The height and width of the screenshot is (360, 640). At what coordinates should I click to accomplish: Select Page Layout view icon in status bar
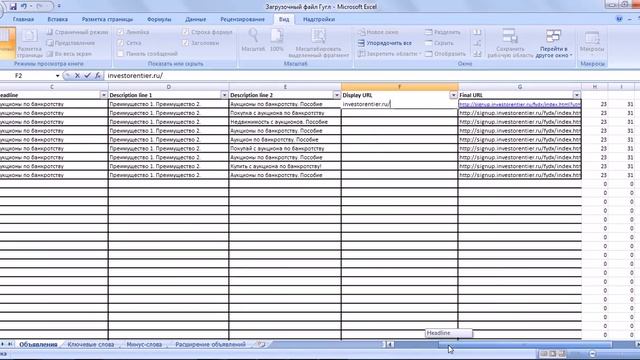(553, 354)
